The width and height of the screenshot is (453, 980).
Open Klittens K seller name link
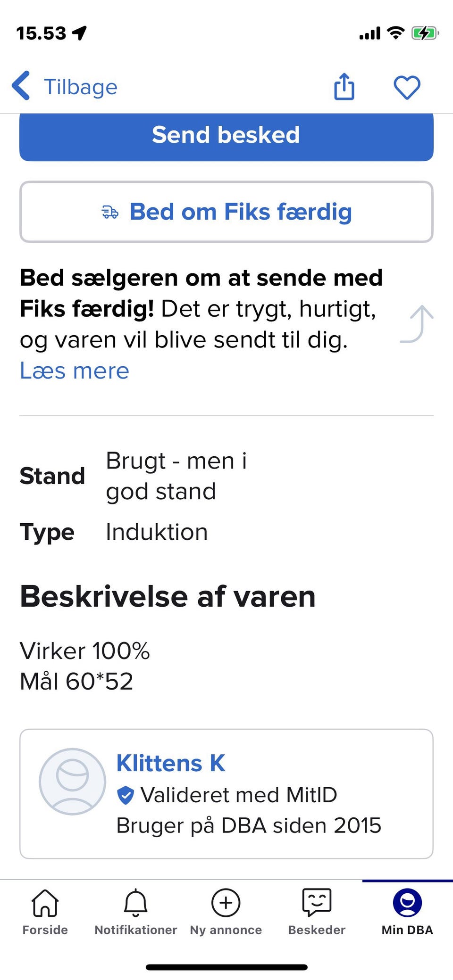coord(171,763)
